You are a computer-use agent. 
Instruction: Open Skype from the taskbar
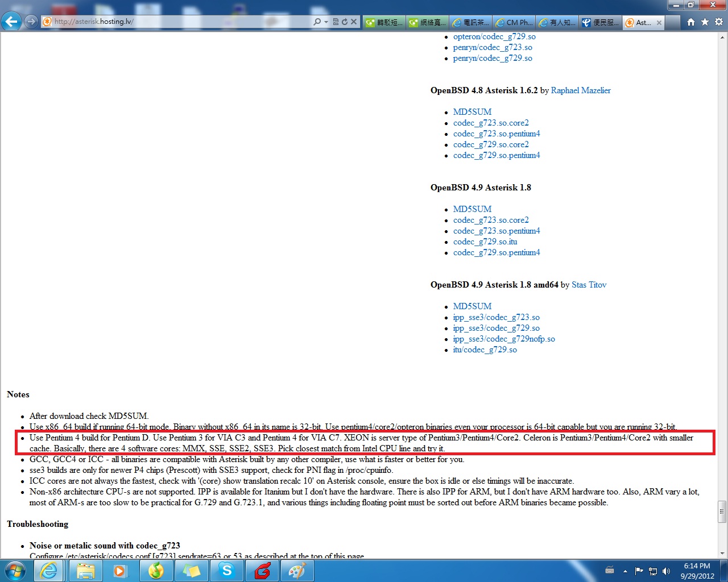(x=227, y=571)
